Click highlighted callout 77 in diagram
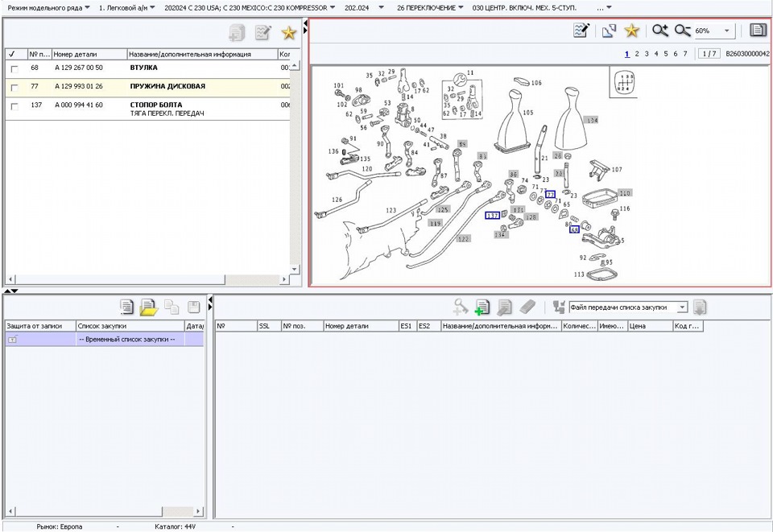 (x=550, y=195)
